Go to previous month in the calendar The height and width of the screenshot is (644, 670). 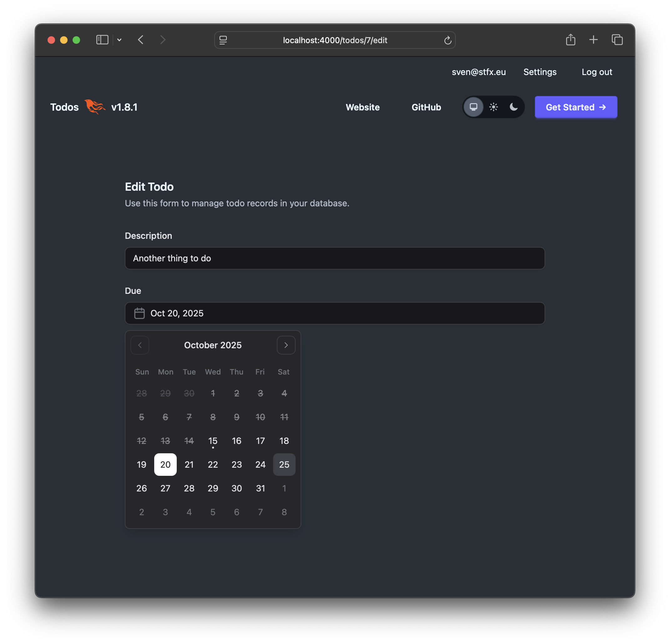[140, 345]
